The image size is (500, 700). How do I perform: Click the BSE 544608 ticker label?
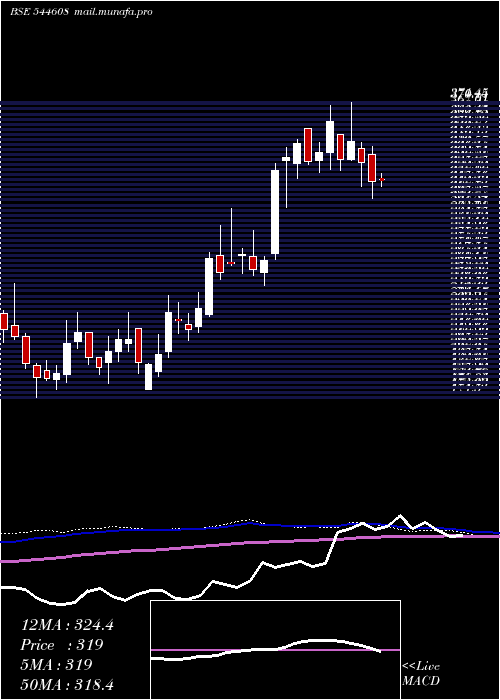click(x=39, y=12)
